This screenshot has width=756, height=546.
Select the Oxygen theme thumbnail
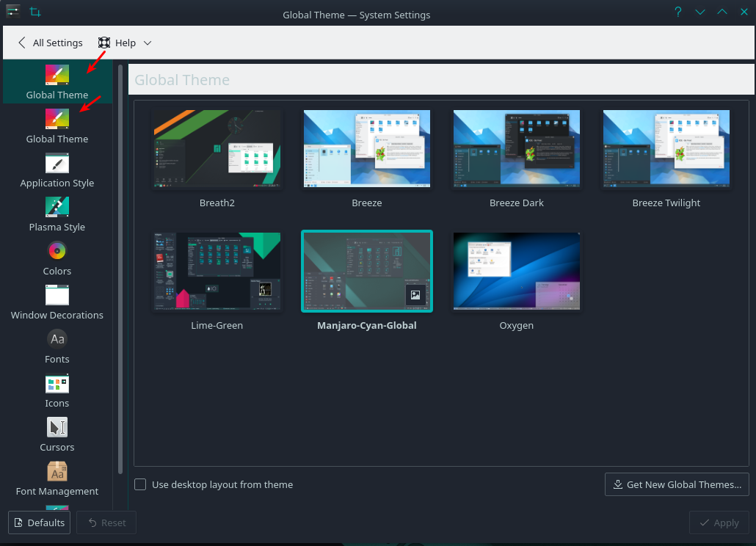click(517, 272)
